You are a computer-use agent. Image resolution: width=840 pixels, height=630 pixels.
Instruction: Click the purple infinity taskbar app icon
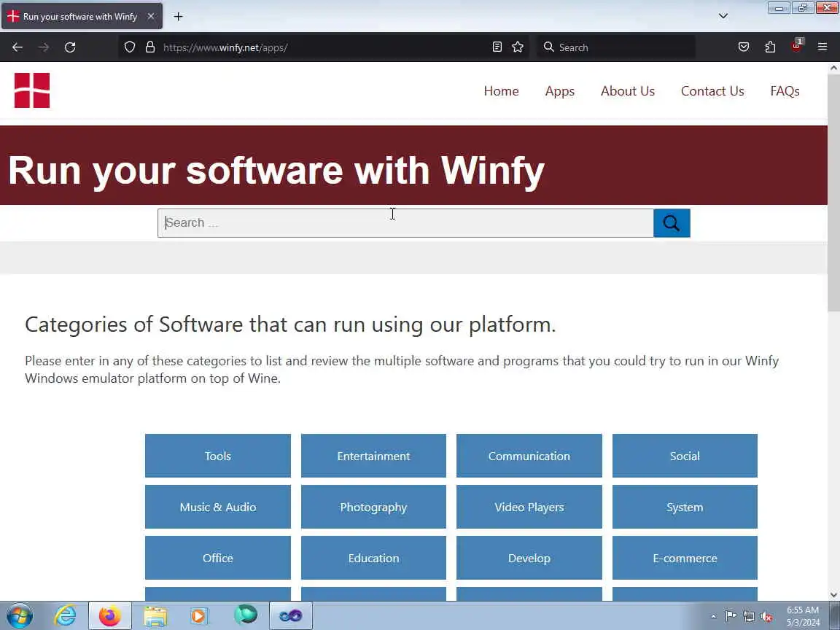[x=291, y=615]
